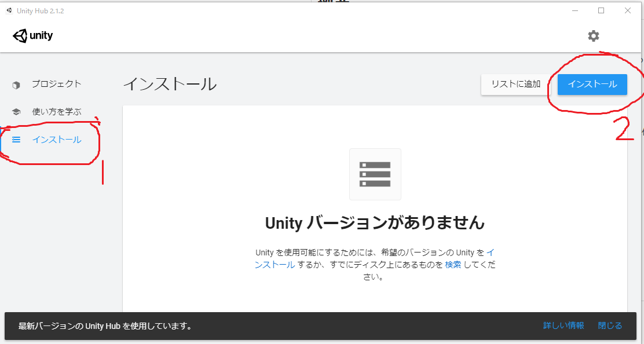This screenshot has height=344, width=644.
Task: Click the Unity Hub icon in the title bar
Action: 8,10
